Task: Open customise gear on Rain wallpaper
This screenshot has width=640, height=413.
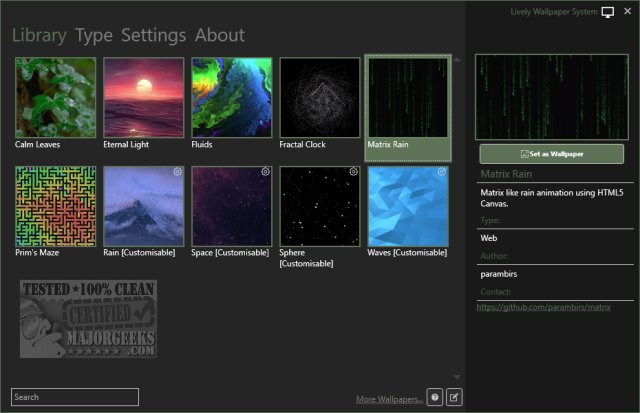Action: point(177,172)
